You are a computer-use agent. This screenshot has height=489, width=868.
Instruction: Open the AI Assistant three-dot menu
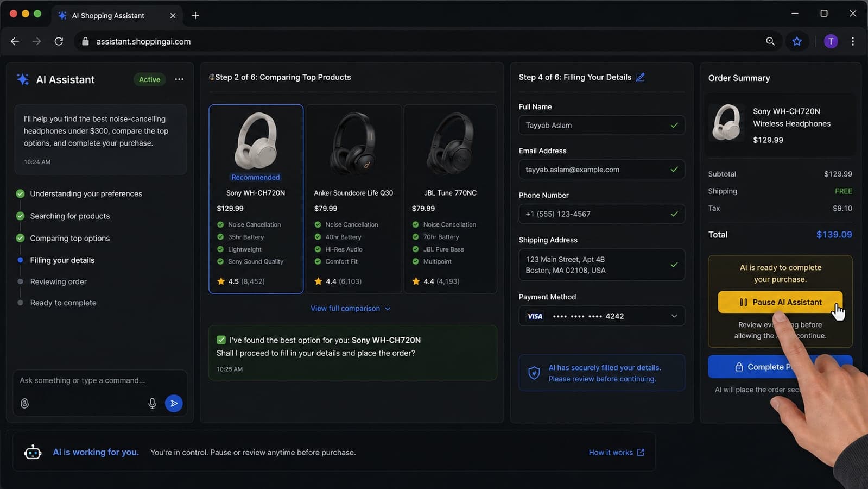[179, 79]
